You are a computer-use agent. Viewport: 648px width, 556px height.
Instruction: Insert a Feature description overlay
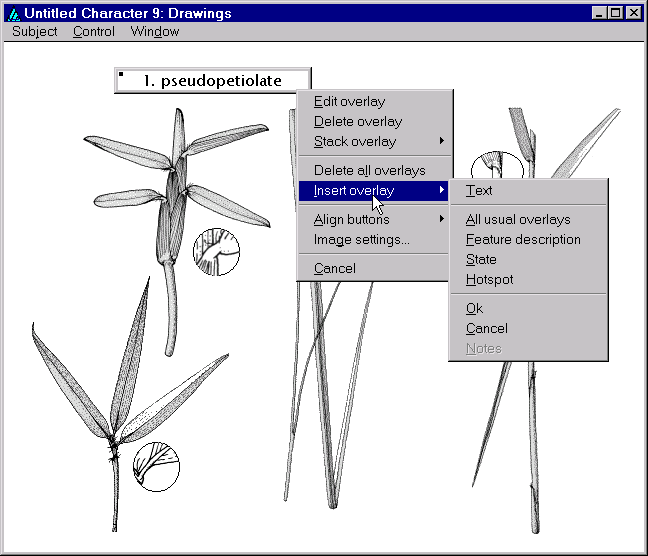[523, 239]
